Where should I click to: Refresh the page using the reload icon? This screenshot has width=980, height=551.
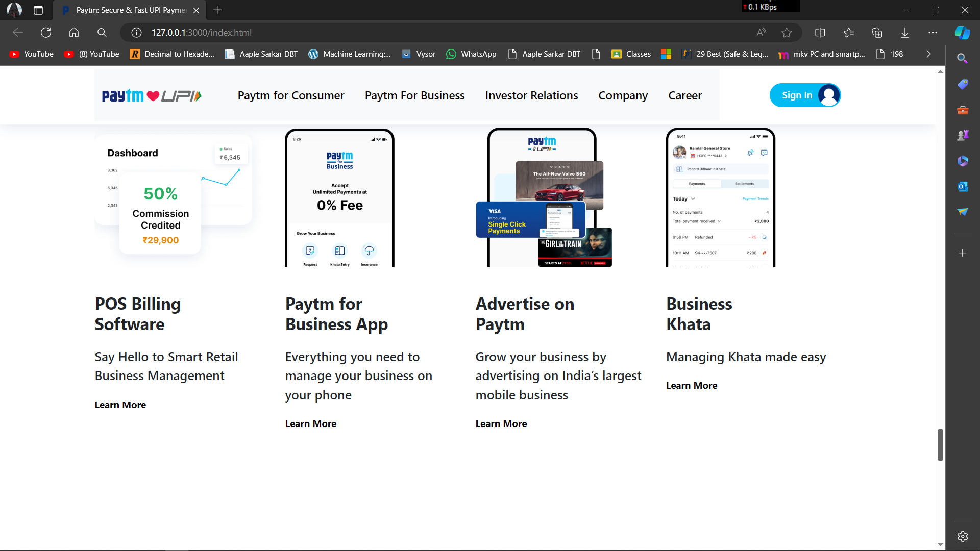click(x=46, y=33)
